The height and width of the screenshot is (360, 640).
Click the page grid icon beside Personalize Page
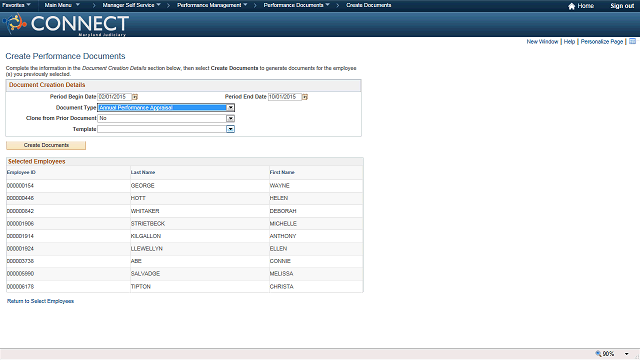(632, 41)
